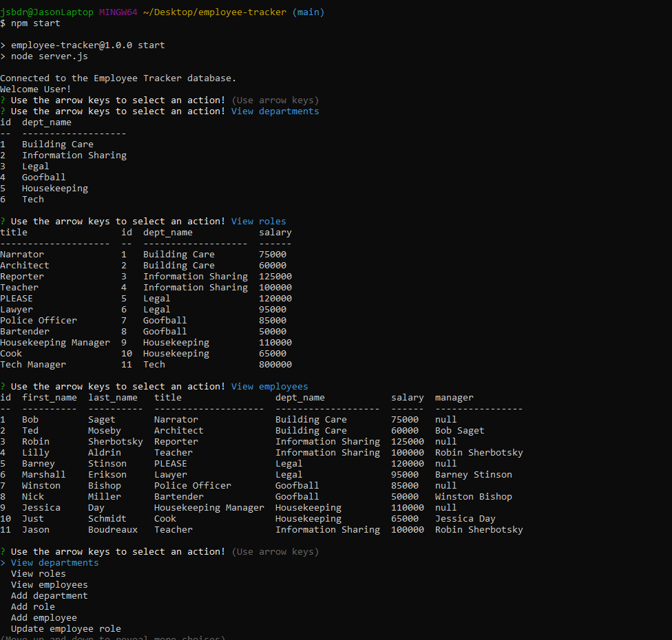Screen dimensions: 672x640
Task: Click the "Housekeeping" row in departments table
Action: pos(54,188)
